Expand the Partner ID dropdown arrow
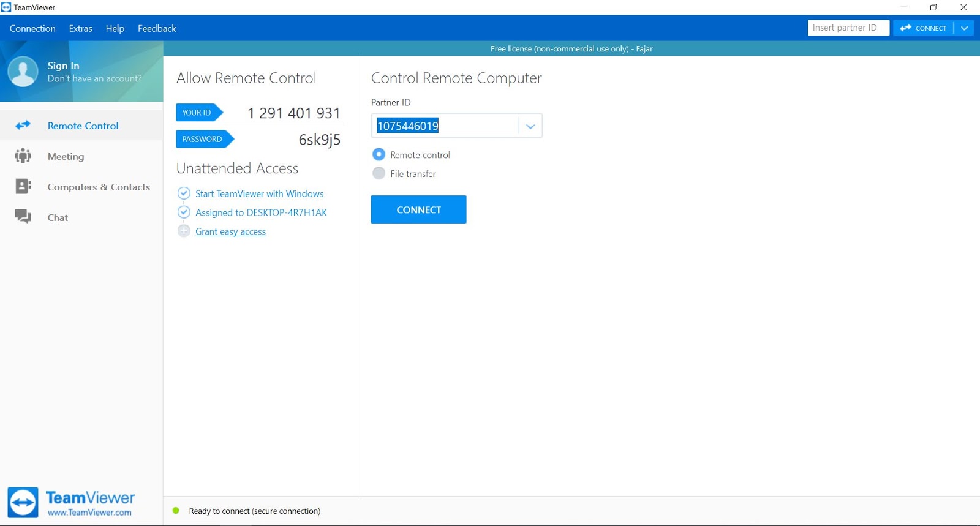This screenshot has width=980, height=526. pyautogui.click(x=530, y=126)
